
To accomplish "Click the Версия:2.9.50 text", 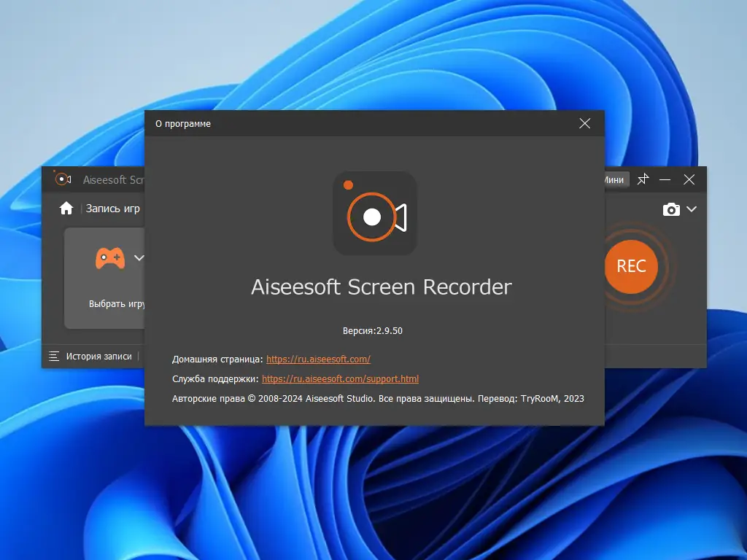I will pos(373,330).
